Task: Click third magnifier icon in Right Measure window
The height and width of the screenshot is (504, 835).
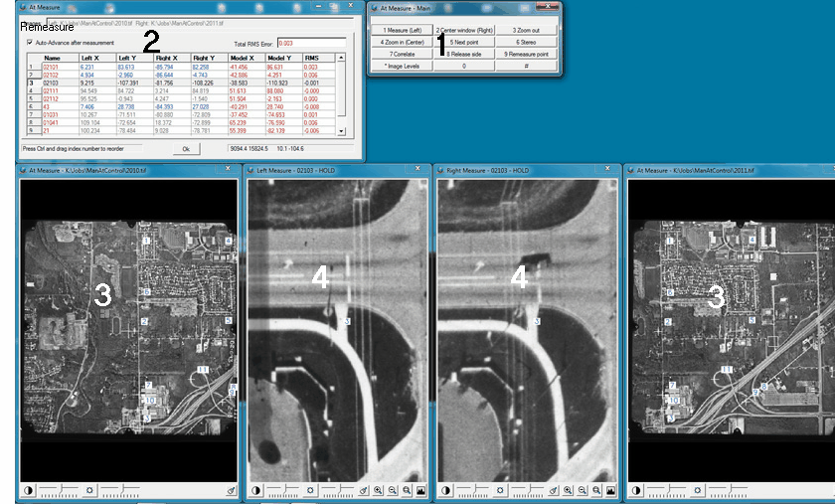Action: coord(596,490)
